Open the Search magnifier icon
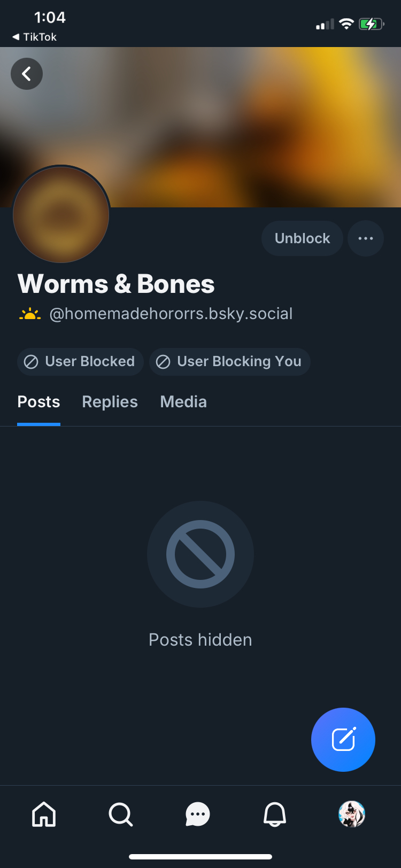 (121, 815)
